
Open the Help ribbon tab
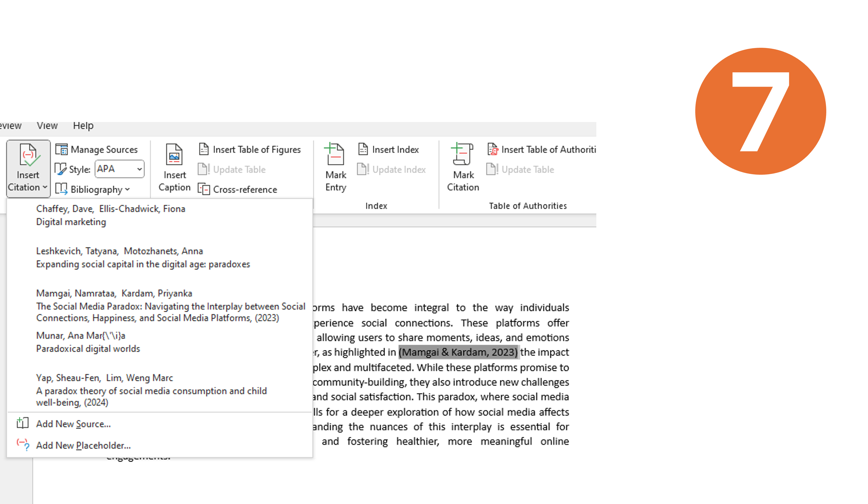click(83, 126)
